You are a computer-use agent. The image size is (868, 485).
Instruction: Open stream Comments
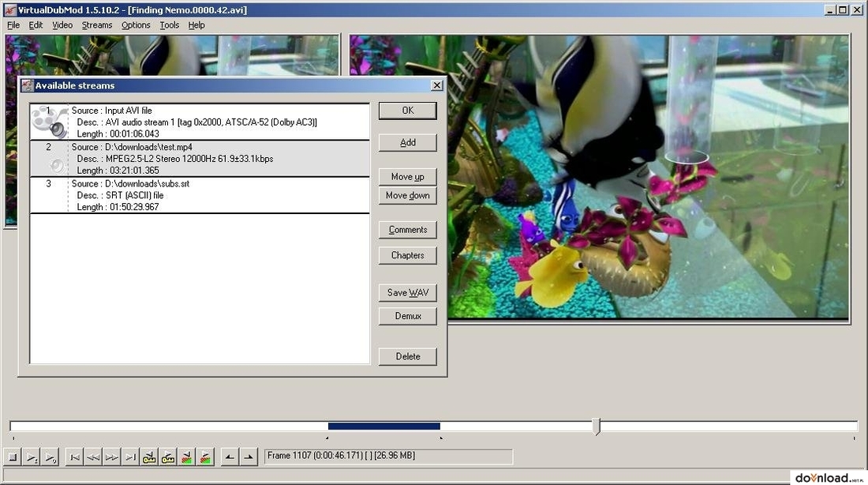pos(407,230)
